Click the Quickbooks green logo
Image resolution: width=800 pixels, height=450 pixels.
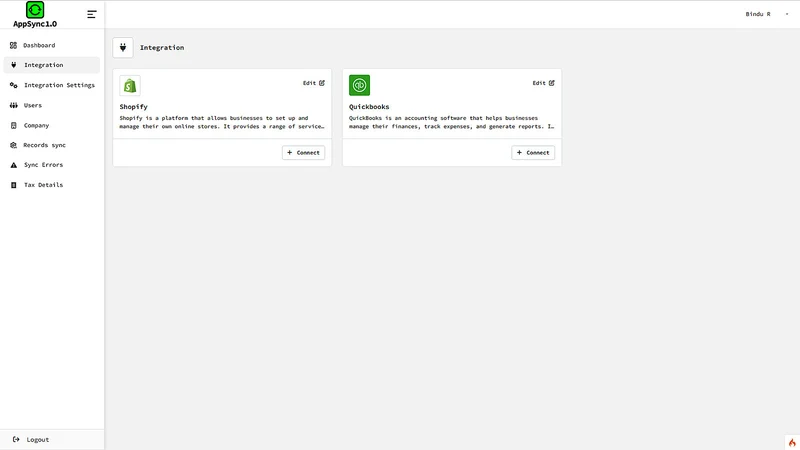pyautogui.click(x=360, y=85)
